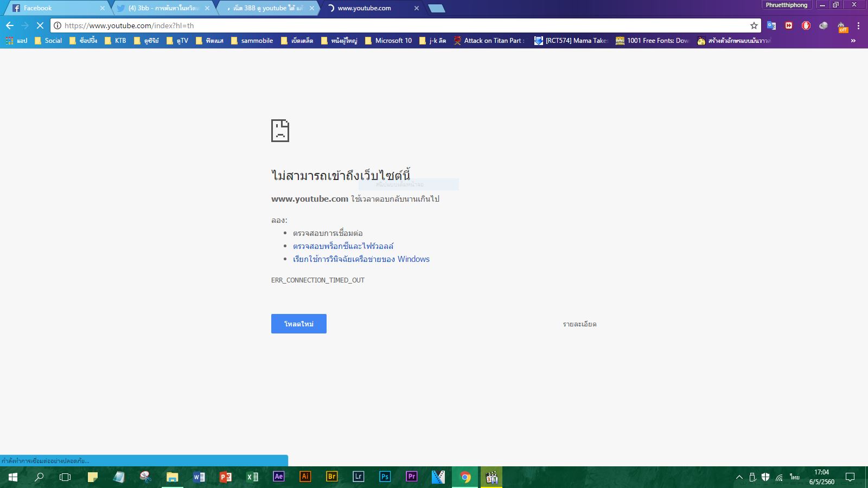Open the Attack on Titan Part bookmark
The height and width of the screenshot is (488, 868).
[x=489, y=41]
